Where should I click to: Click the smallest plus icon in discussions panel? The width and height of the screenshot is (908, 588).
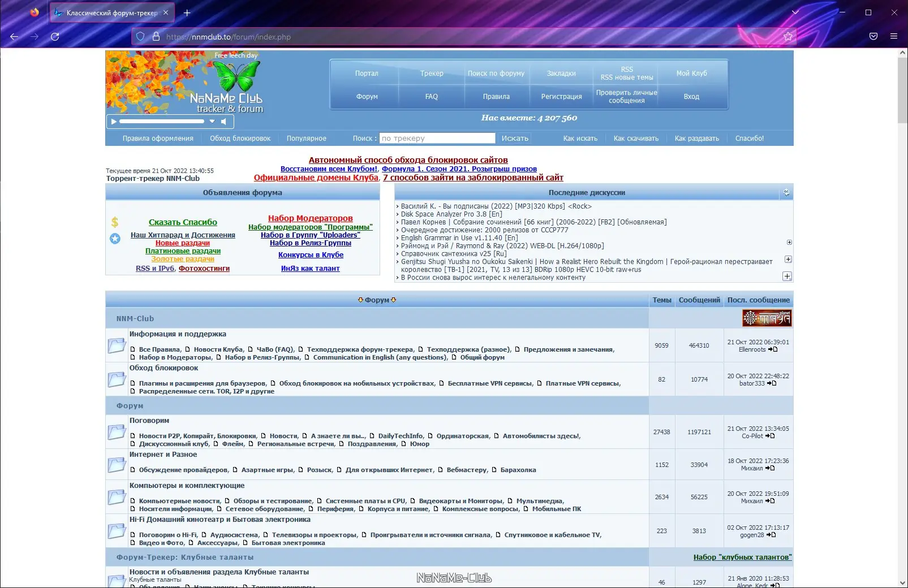click(x=789, y=243)
